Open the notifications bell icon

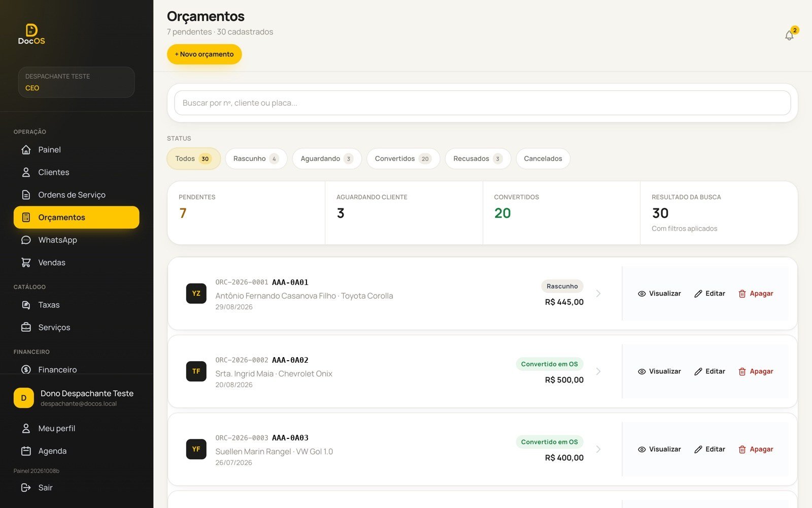789,35
